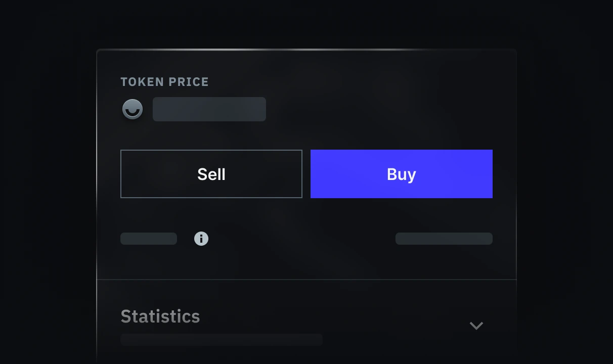The width and height of the screenshot is (613, 364).
Task: Select the grey avatar circle in TOKEN PRICE
Action: [132, 109]
